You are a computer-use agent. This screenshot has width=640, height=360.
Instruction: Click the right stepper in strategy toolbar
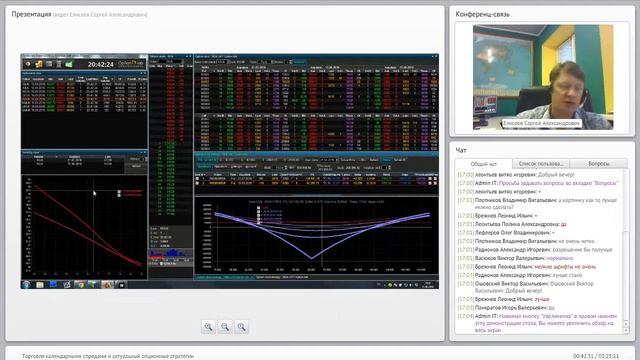click(x=389, y=167)
